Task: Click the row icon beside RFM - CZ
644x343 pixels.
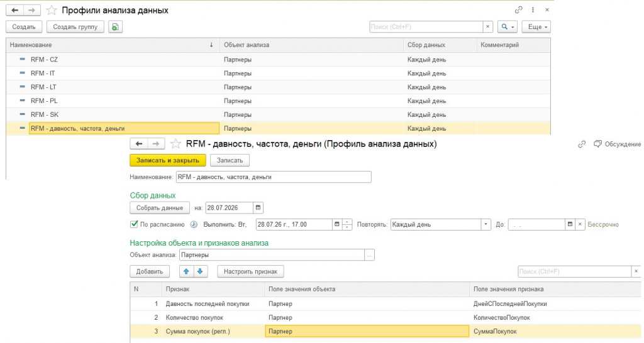Action: pos(23,60)
